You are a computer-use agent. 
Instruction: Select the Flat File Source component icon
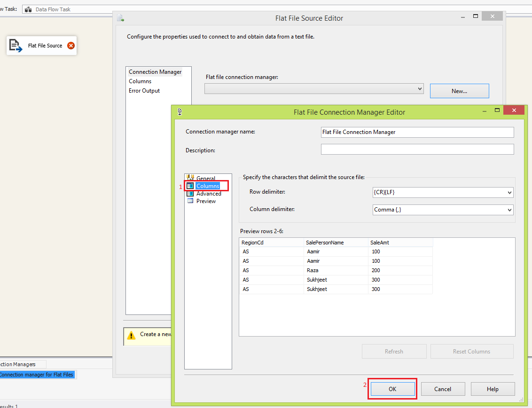pos(14,45)
